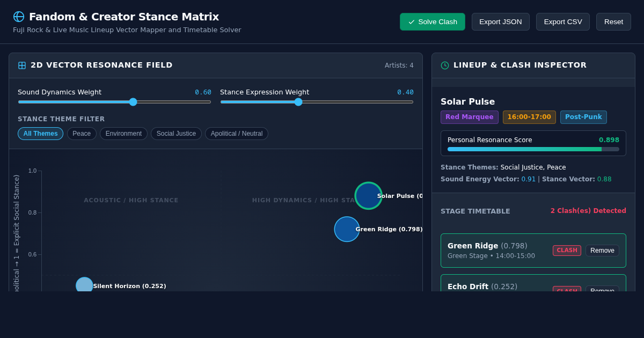Reset the stance matrix
Viewport: 644px width, 338px height.
(613, 22)
